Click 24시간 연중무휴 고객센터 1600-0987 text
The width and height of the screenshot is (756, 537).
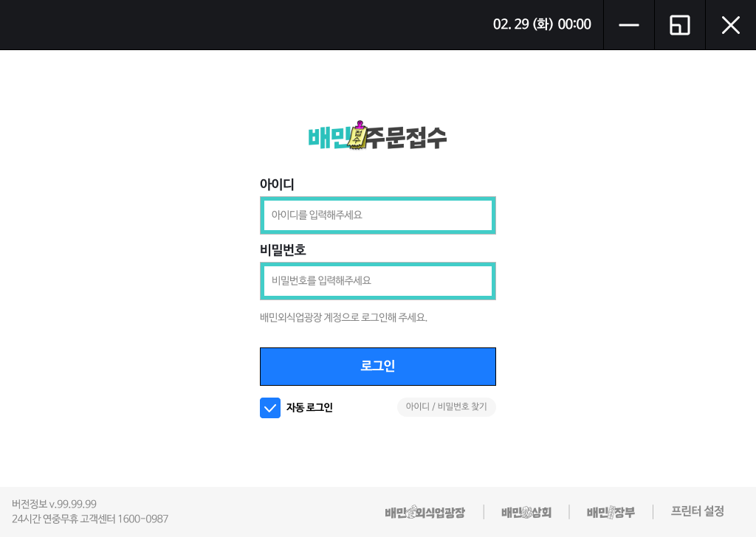(x=90, y=519)
